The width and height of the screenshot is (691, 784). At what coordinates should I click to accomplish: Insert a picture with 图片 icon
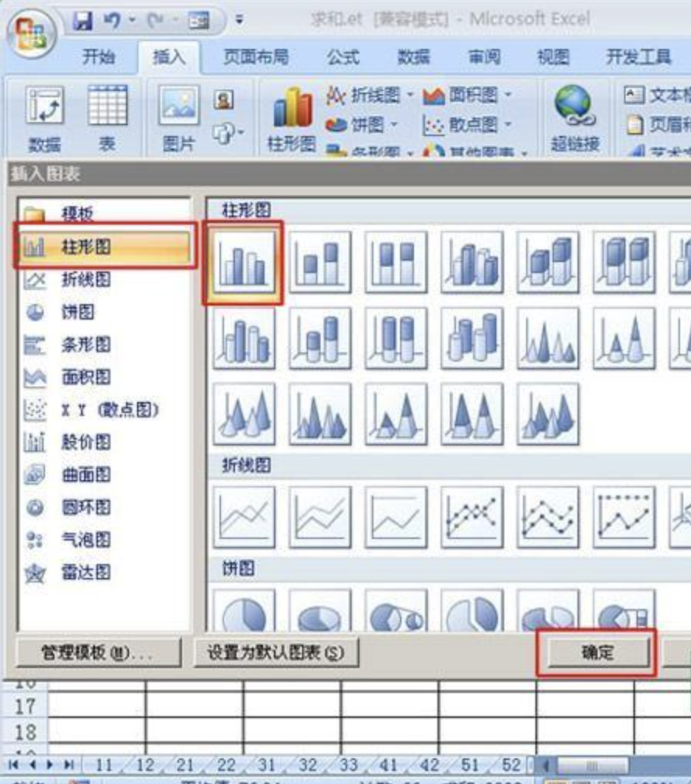click(x=179, y=119)
